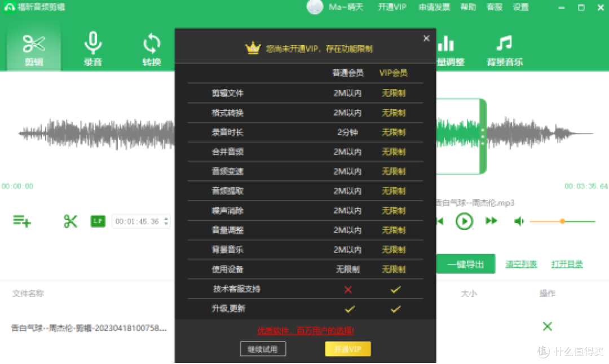
Task: Click the fast-forward button
Action: pos(491,221)
